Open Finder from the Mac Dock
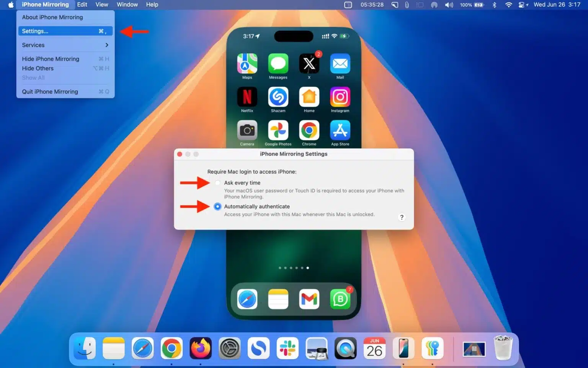The image size is (588, 368). point(85,348)
